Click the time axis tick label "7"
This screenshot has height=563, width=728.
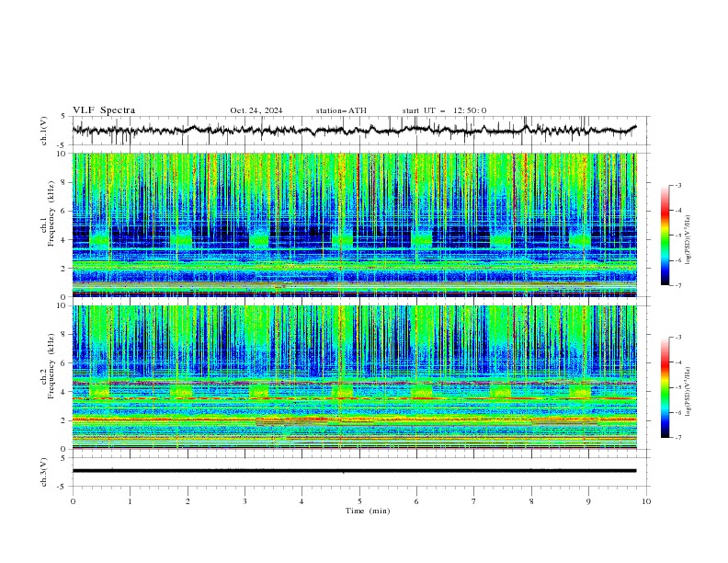click(474, 501)
